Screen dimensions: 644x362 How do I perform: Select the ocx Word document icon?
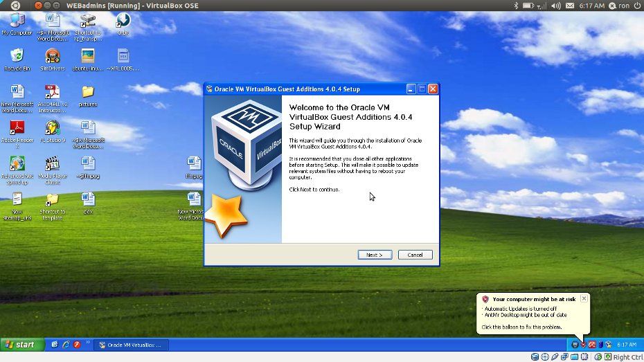pyautogui.click(x=88, y=203)
